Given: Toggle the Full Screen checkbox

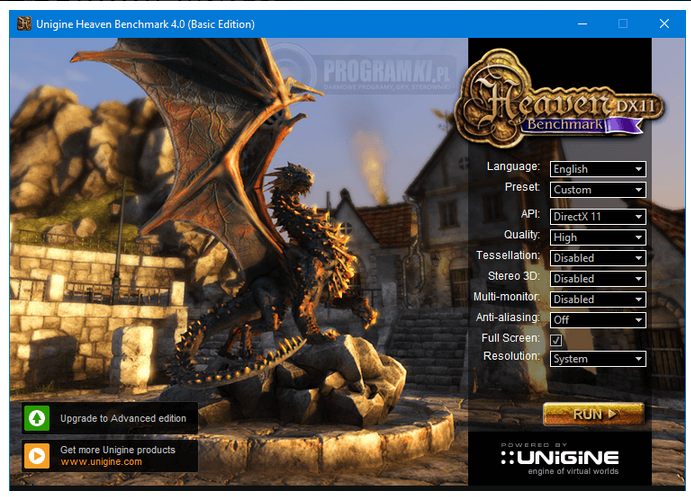Looking at the screenshot, I should (556, 340).
